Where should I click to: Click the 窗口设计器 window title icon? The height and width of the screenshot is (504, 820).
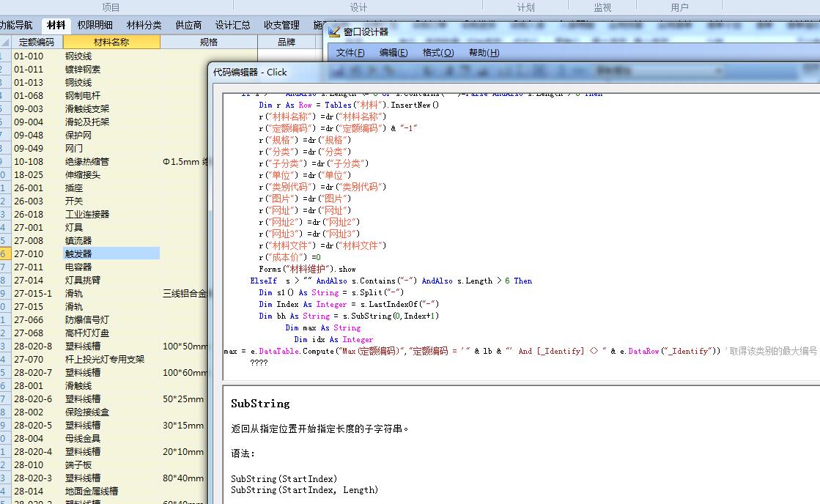[x=333, y=32]
